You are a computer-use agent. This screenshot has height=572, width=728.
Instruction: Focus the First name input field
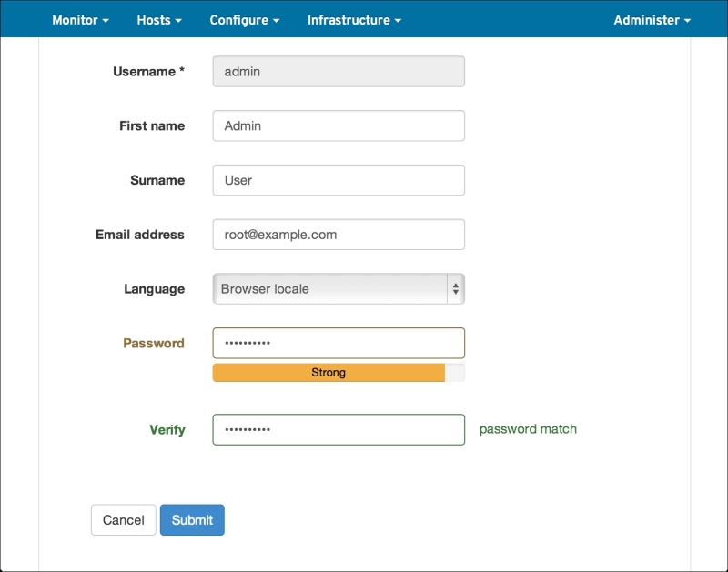click(x=339, y=126)
